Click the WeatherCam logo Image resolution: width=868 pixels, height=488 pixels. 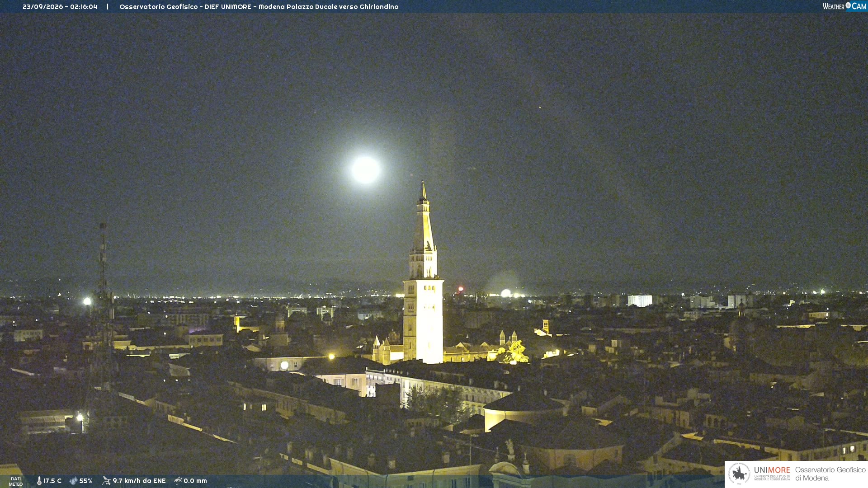point(844,6)
